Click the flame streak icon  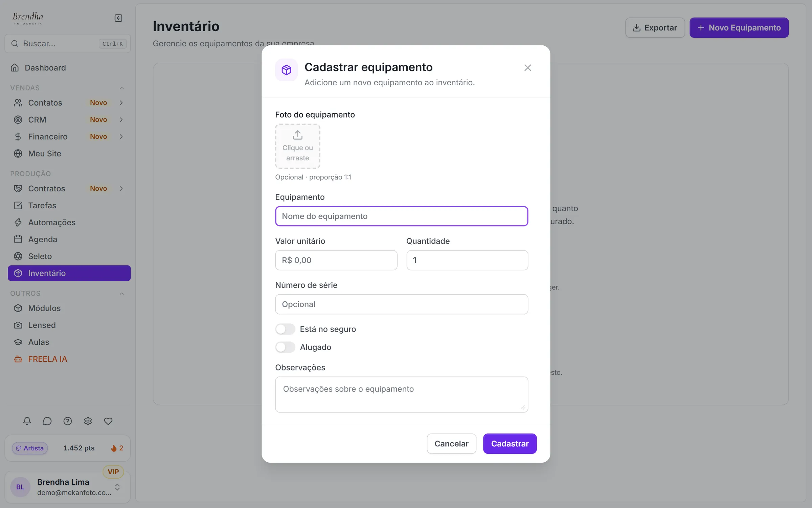(114, 448)
